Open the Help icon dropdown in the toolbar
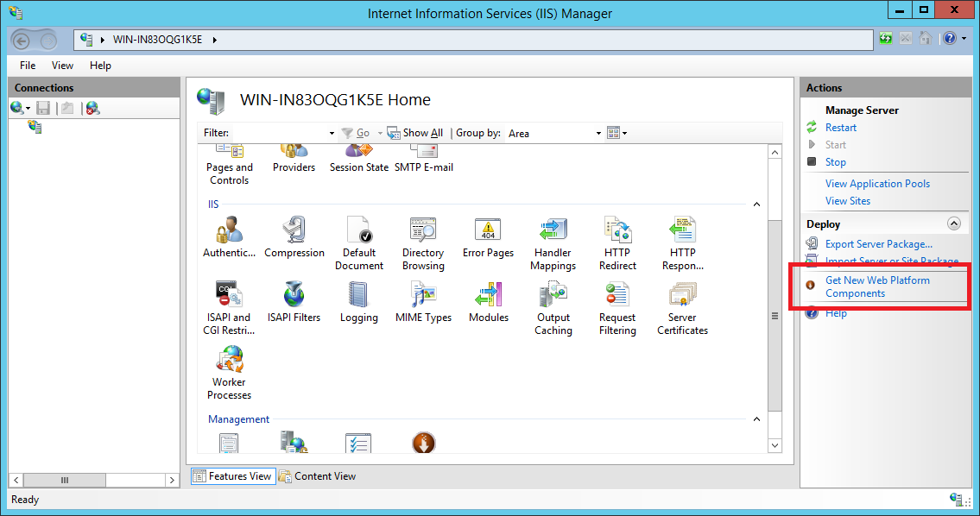This screenshot has height=516, width=980. (x=964, y=39)
